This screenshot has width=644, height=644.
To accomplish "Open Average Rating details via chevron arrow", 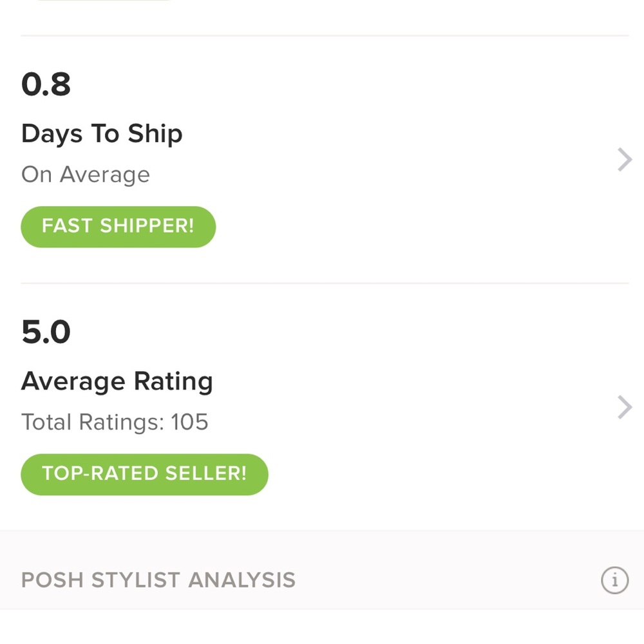I will click(624, 408).
